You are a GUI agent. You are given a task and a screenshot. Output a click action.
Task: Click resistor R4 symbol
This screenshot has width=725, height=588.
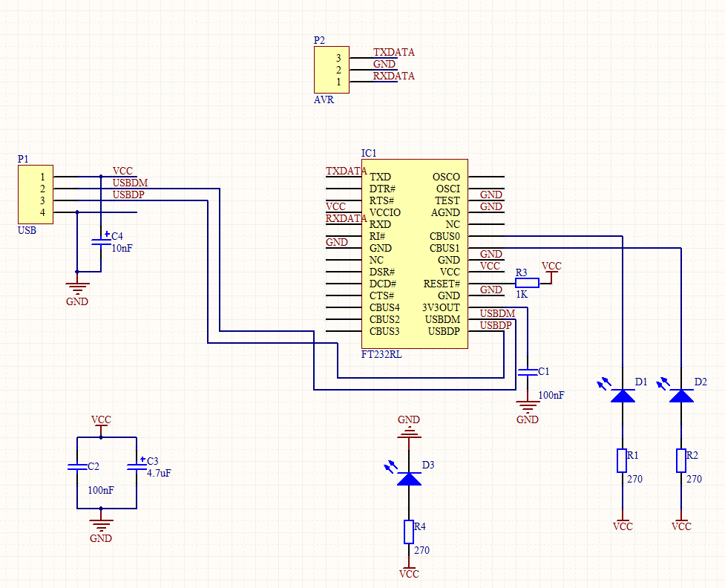coord(409,532)
